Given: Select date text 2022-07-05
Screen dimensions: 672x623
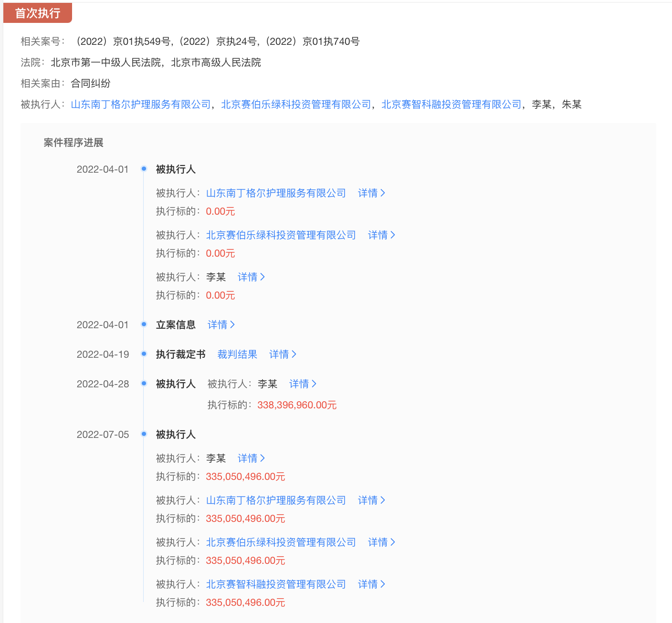Looking at the screenshot, I should click(103, 435).
